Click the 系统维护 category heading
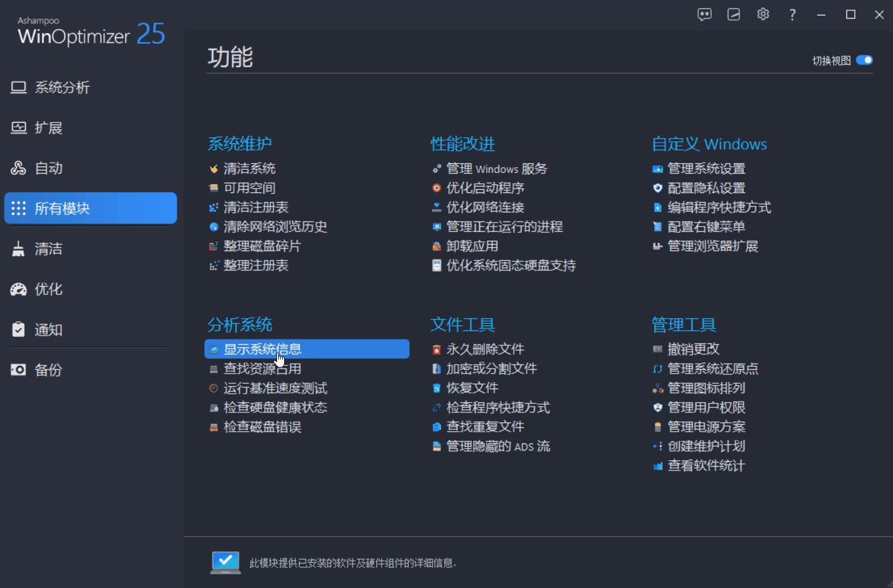 pyautogui.click(x=240, y=144)
